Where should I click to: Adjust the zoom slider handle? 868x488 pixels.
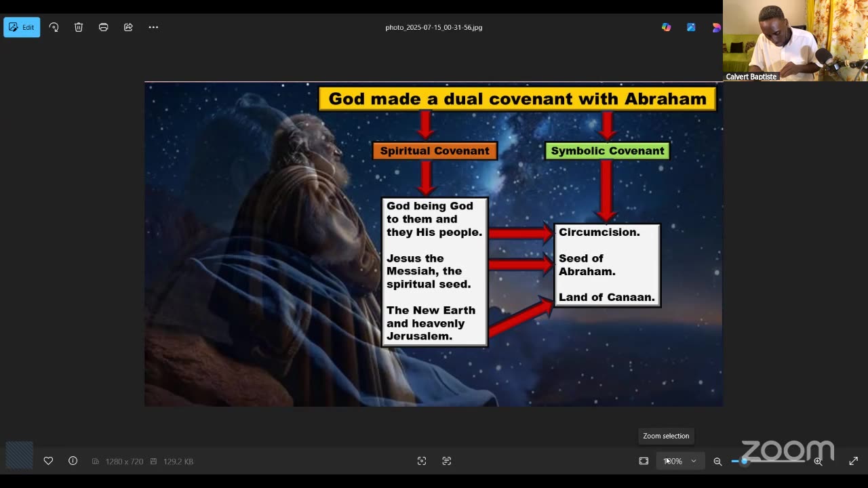[x=744, y=461]
